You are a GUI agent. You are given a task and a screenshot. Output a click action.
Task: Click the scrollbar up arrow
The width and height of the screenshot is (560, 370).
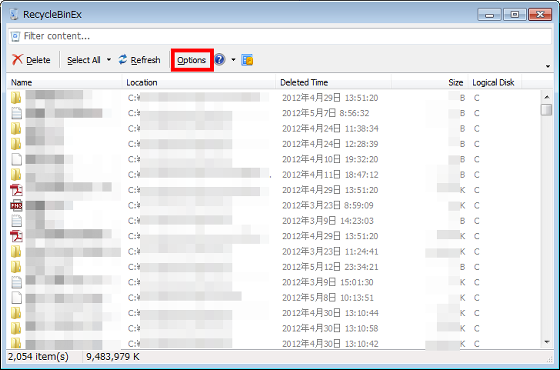pyautogui.click(x=547, y=96)
